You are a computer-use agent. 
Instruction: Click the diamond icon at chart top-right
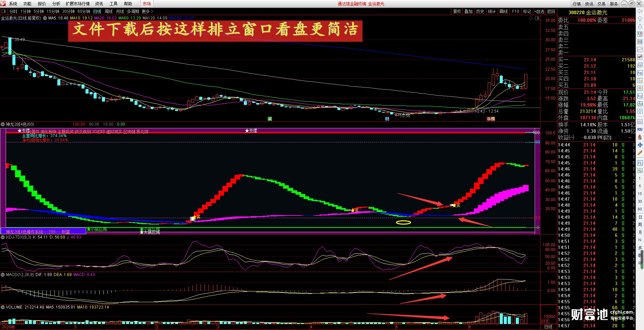[531, 18]
